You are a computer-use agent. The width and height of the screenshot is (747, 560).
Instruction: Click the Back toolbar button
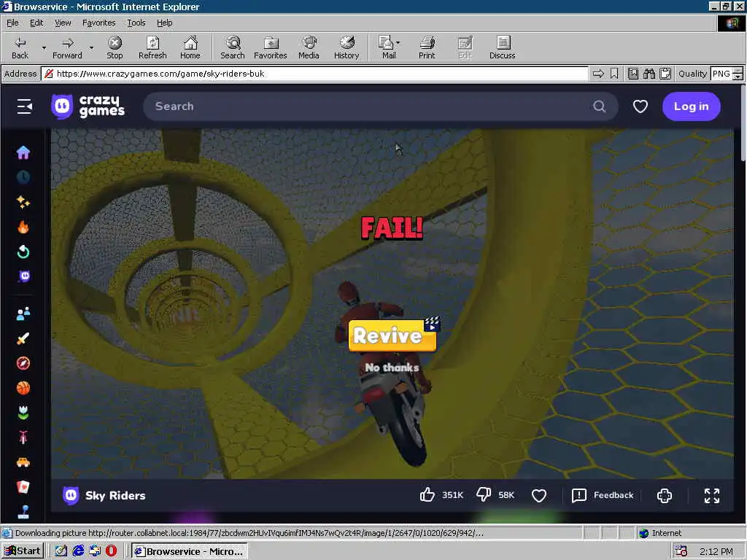tap(20, 47)
